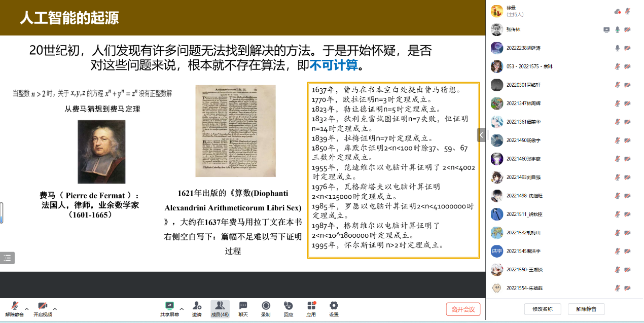
Task: Click the 离开会议 leave meeting button
Action: [463, 309]
